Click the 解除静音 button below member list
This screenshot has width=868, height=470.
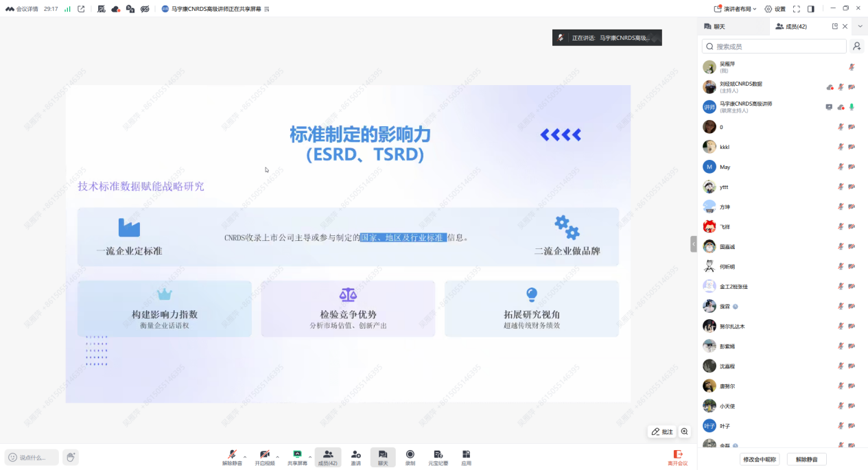pyautogui.click(x=806, y=460)
